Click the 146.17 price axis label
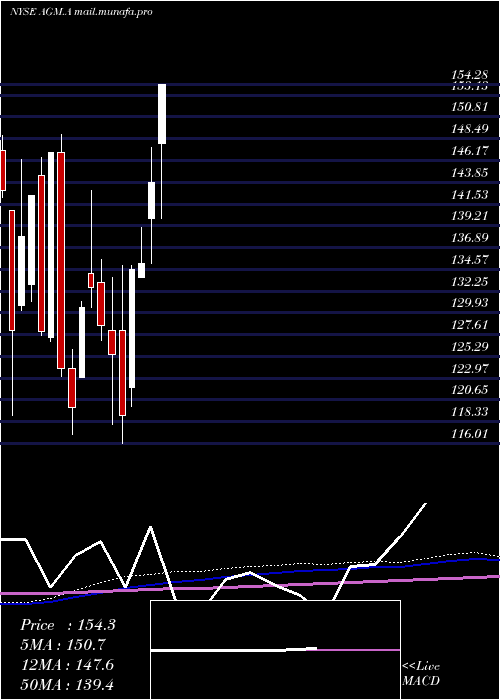The height and width of the screenshot is (700, 500). pyautogui.click(x=468, y=151)
